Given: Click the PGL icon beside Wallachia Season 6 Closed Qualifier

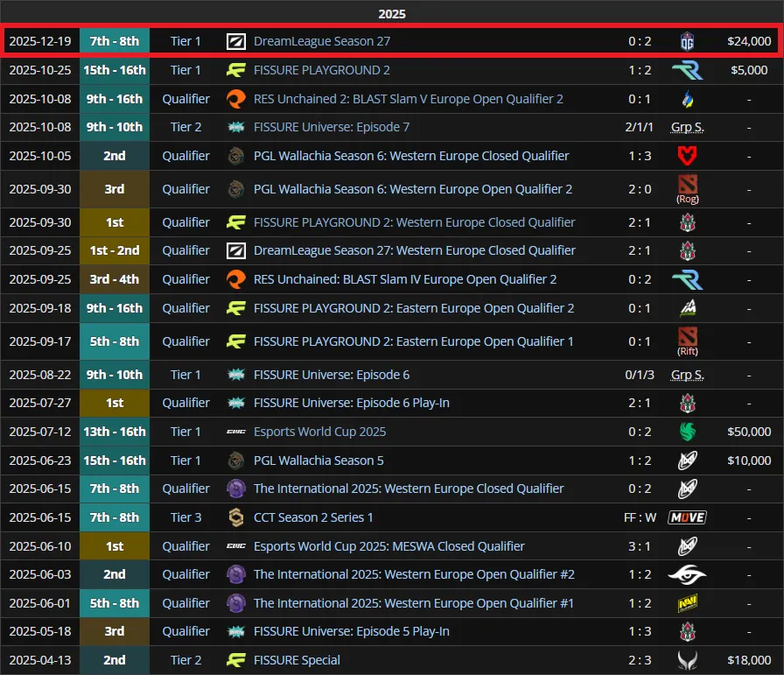Looking at the screenshot, I should 236,156.
